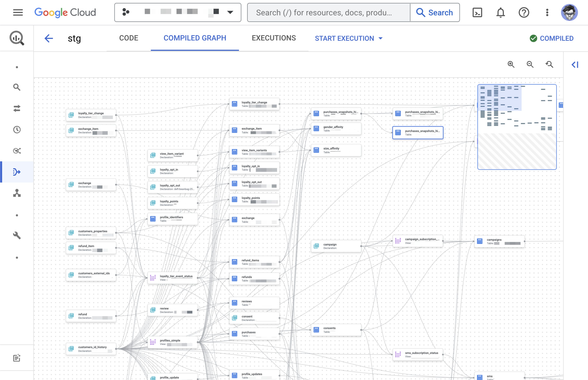Open scheduled queries clock icon in sidebar
This screenshot has height=380, width=588.
click(x=17, y=130)
